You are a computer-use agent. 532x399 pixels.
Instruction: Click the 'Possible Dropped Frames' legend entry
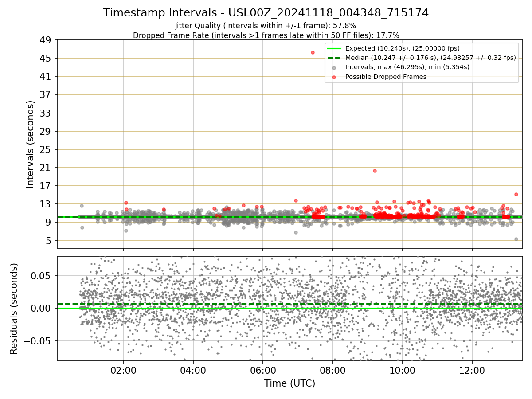pyautogui.click(x=386, y=77)
